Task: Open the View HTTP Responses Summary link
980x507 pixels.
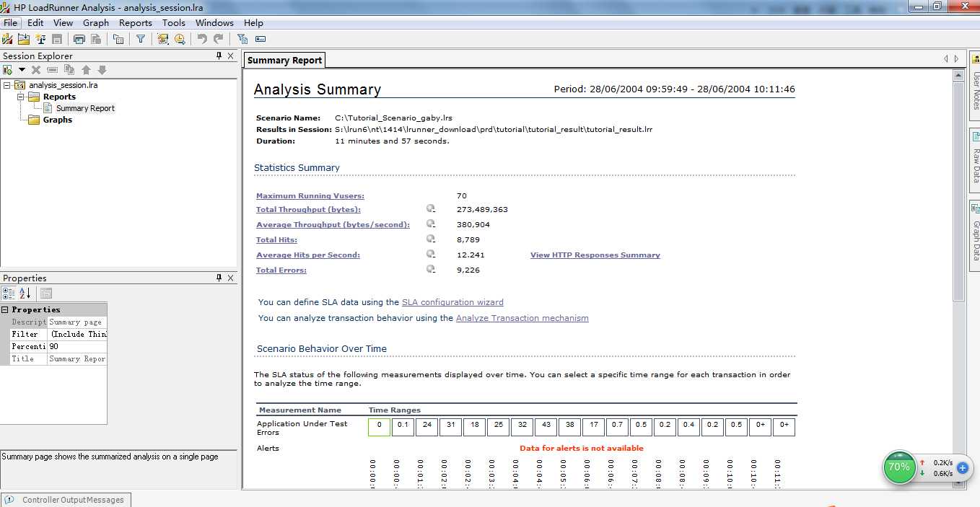Action: coord(595,255)
